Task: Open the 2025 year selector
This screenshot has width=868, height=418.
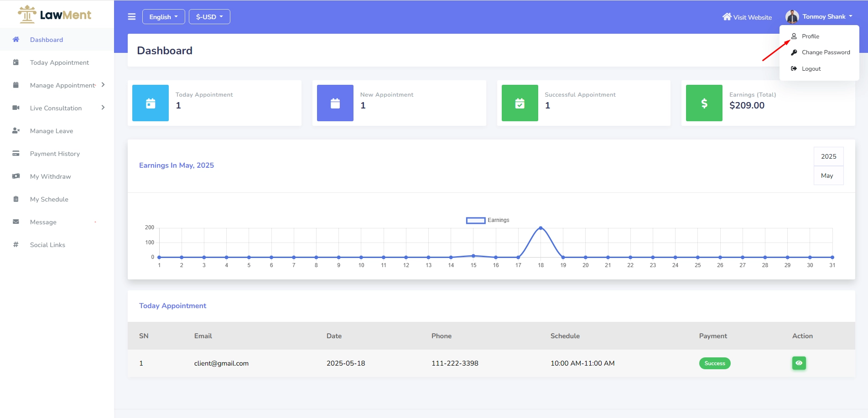Action: point(829,156)
